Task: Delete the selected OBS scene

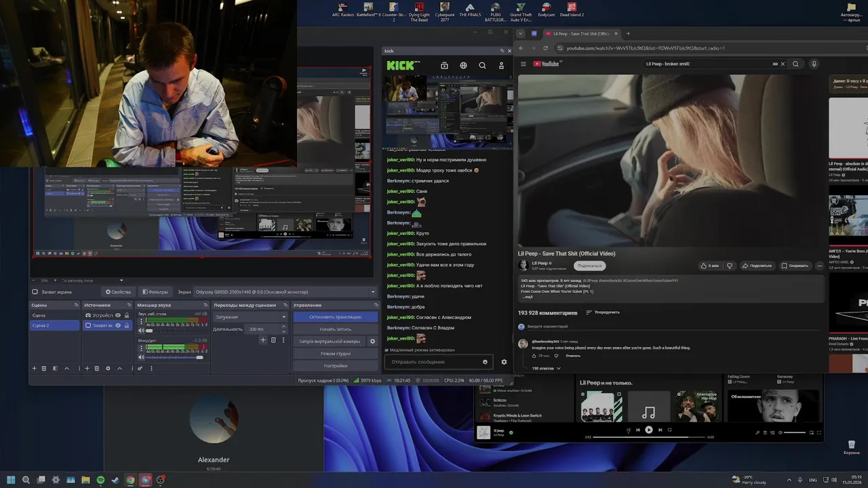Action: point(44,369)
